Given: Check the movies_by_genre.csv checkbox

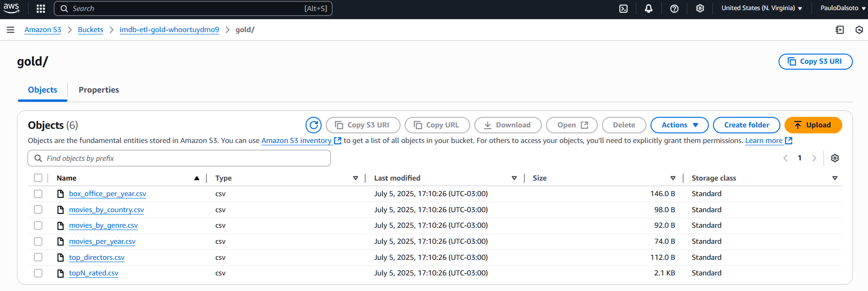Looking at the screenshot, I should (38, 225).
